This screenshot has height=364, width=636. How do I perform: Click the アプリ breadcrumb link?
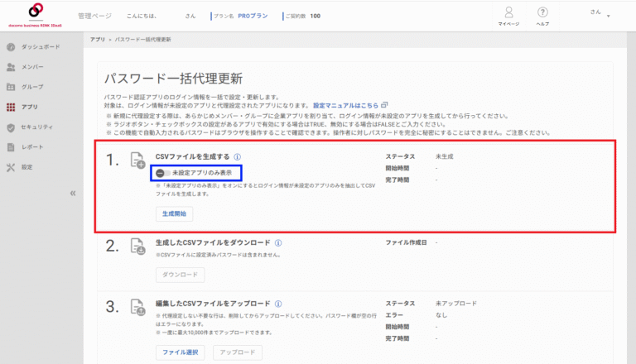coord(97,39)
